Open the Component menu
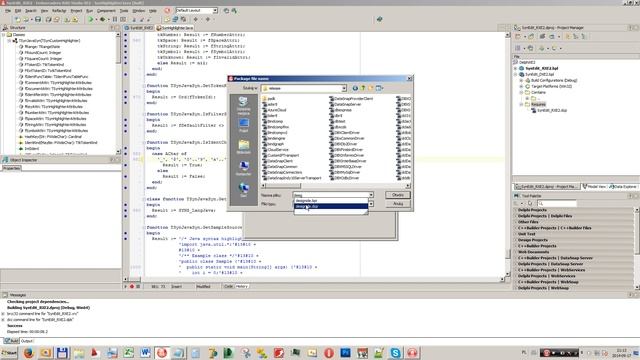The height and width of the screenshot is (360, 640). pos(106,11)
